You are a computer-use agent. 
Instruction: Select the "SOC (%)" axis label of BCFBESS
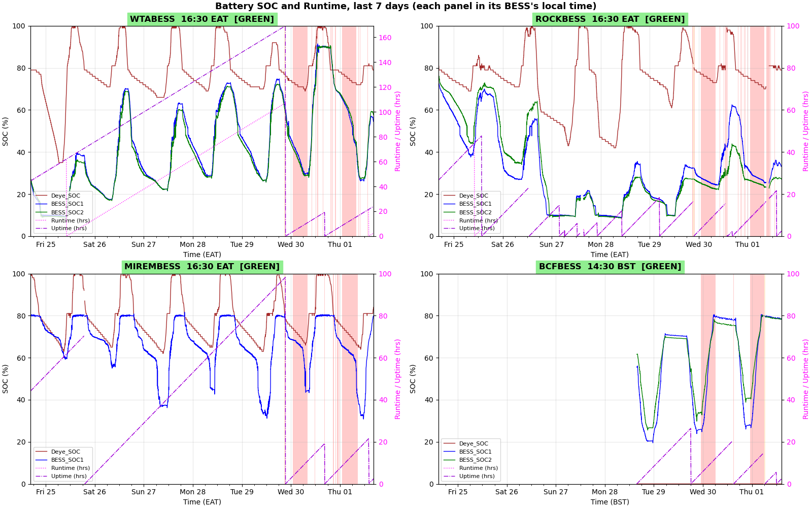pyautogui.click(x=413, y=378)
